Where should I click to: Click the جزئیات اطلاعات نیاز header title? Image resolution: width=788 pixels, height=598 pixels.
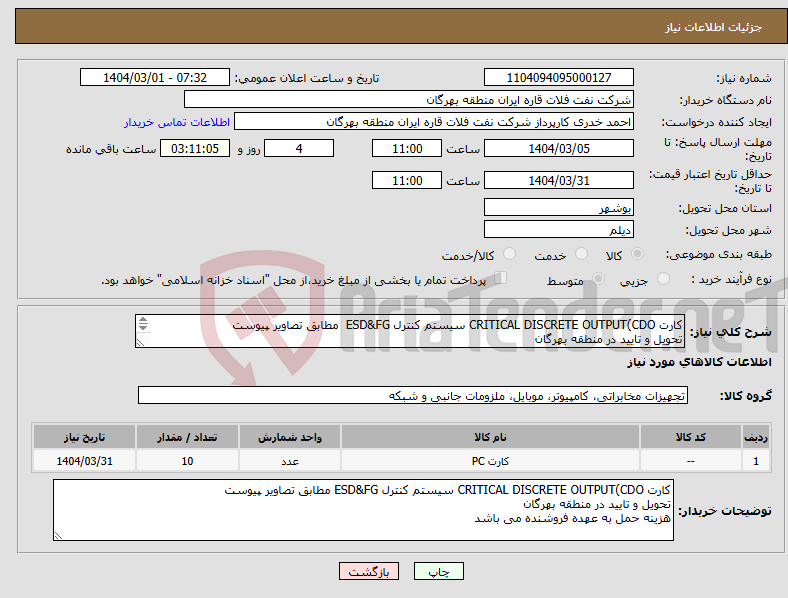[714, 27]
